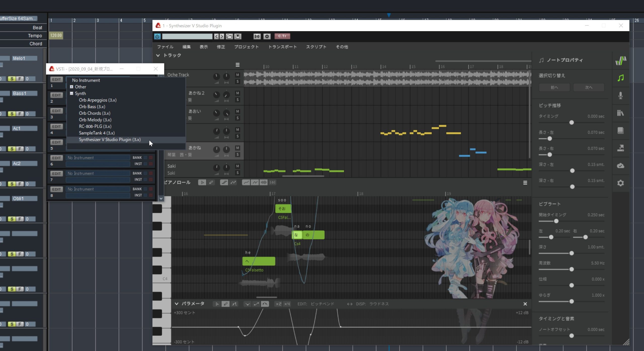
Task: Open the ファイル menu
Action: tap(165, 47)
